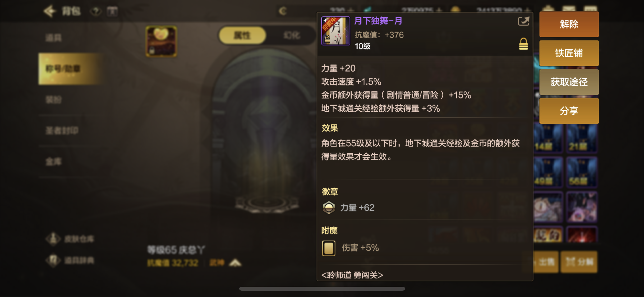
Task: Open the 装扮 sidebar category
Action: [x=54, y=100]
